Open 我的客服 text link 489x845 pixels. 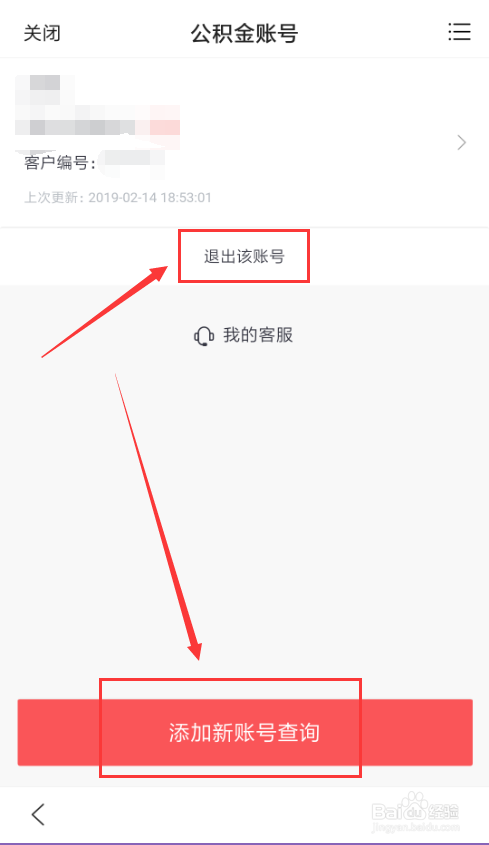click(x=258, y=335)
